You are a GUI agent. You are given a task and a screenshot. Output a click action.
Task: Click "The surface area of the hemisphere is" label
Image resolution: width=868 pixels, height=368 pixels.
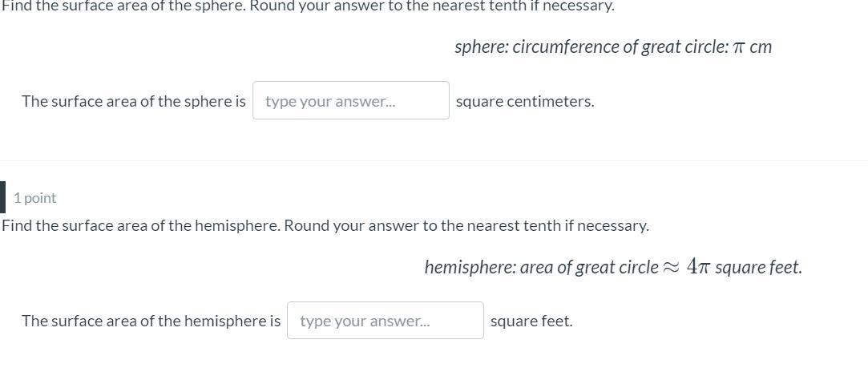(151, 321)
